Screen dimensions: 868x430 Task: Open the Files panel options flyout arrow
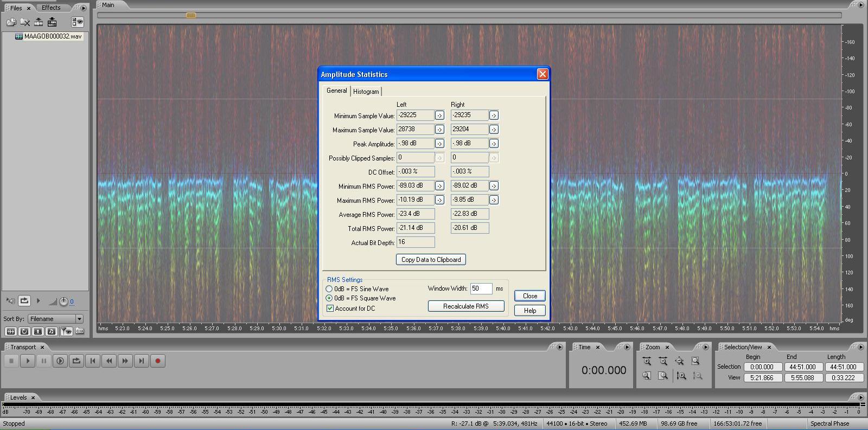[83, 8]
